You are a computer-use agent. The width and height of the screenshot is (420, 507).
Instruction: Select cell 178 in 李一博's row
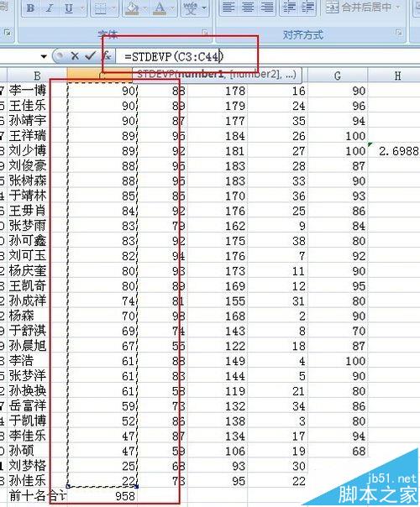(x=217, y=91)
